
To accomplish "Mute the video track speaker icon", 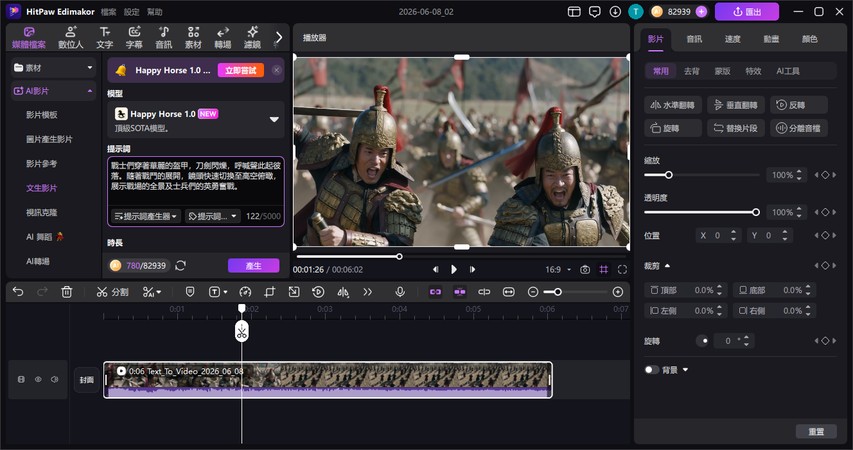I will tap(54, 379).
